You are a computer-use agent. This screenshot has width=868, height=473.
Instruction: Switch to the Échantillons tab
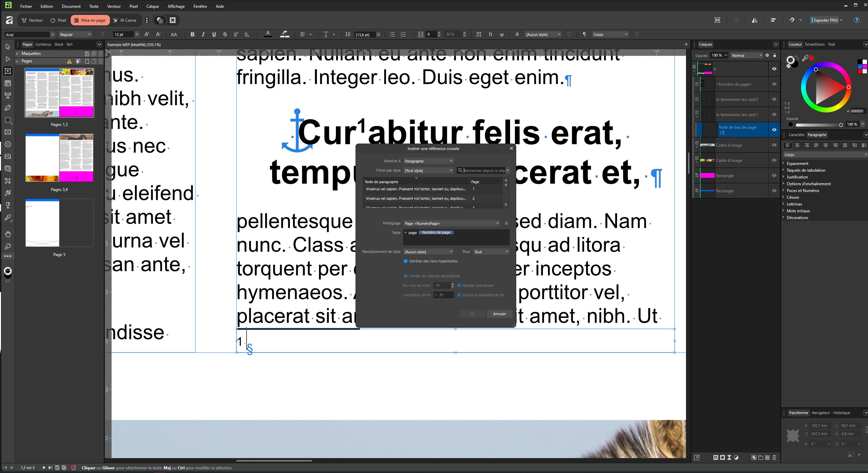click(x=815, y=44)
